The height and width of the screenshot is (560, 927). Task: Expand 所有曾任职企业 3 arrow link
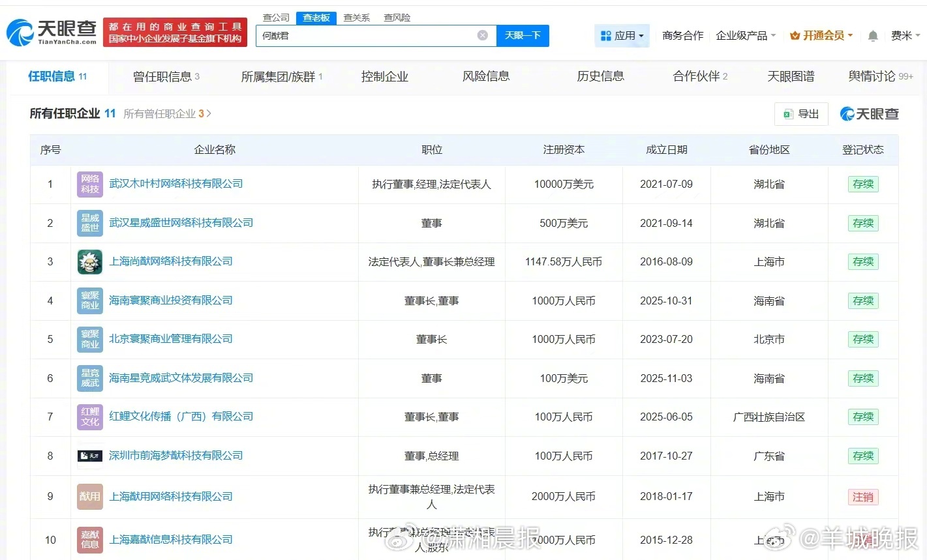coord(168,114)
